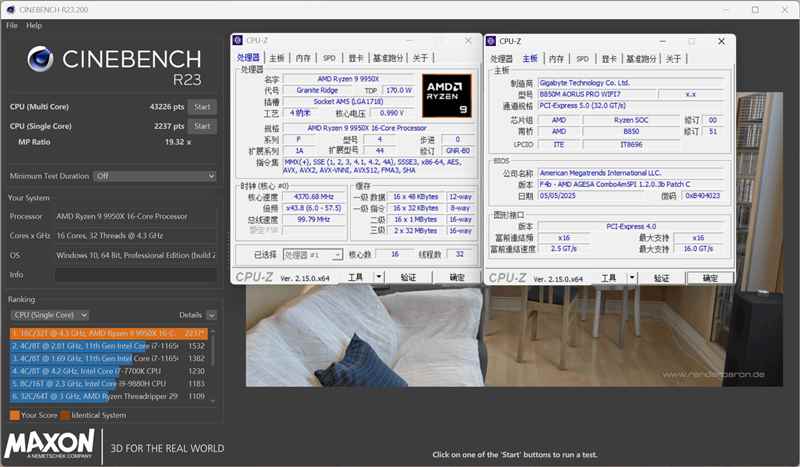Select 显卡 tab in right CPU-Z window
The image size is (800, 467).
tap(609, 59)
